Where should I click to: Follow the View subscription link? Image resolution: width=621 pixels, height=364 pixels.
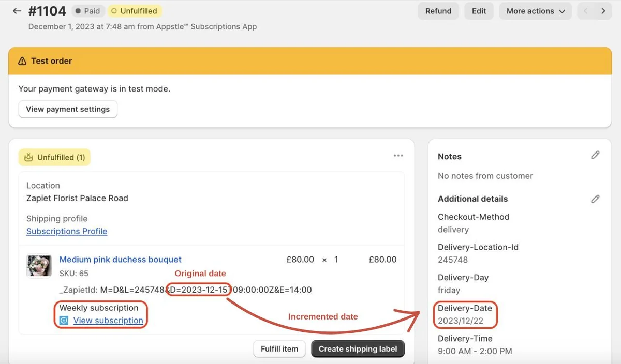[x=108, y=321]
